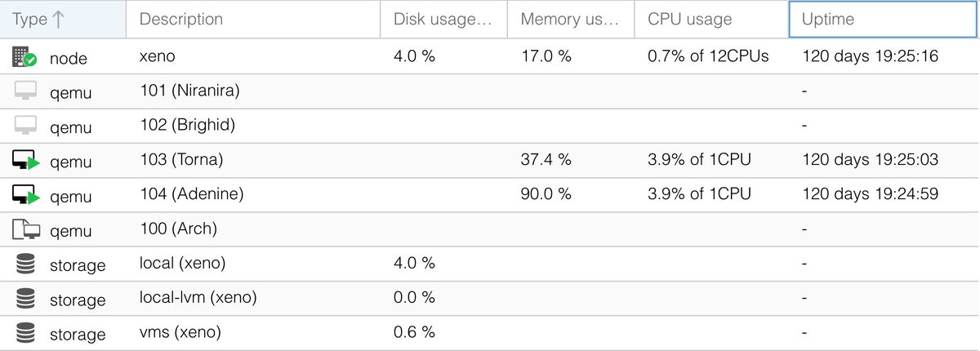This screenshot has width=980, height=351.
Task: Select the 104 (Adenine) description cell
Action: click(192, 194)
